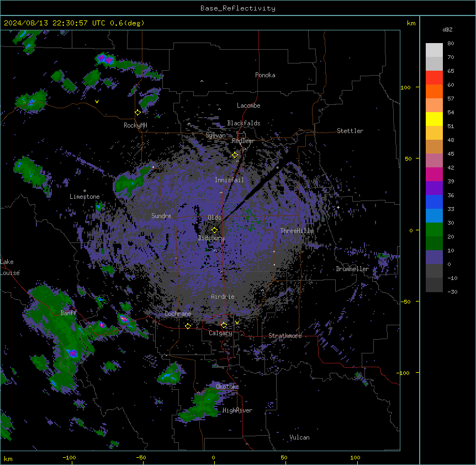
Task: Click the asterisk marker above Limestone
Action: click(84, 191)
